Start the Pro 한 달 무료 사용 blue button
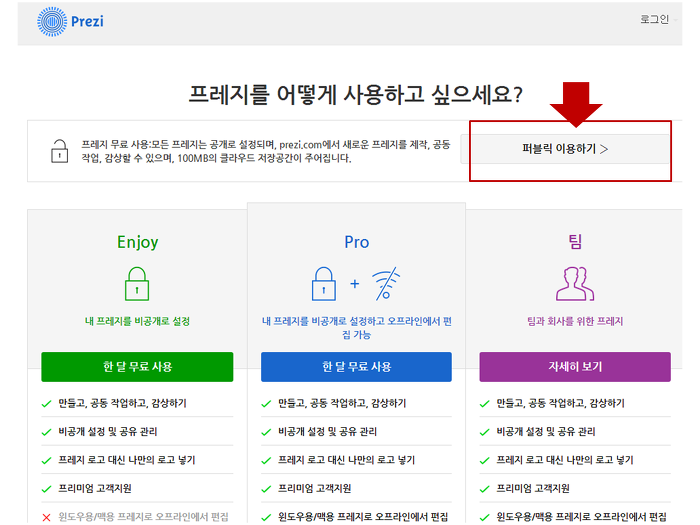This screenshot has height=525, width=700. (x=356, y=367)
